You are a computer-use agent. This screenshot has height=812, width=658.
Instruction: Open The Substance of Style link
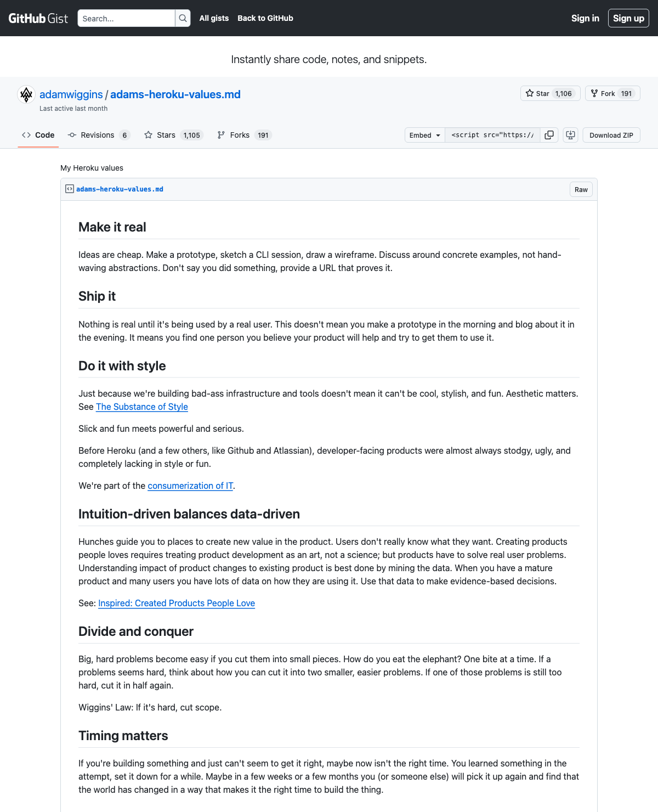(141, 407)
